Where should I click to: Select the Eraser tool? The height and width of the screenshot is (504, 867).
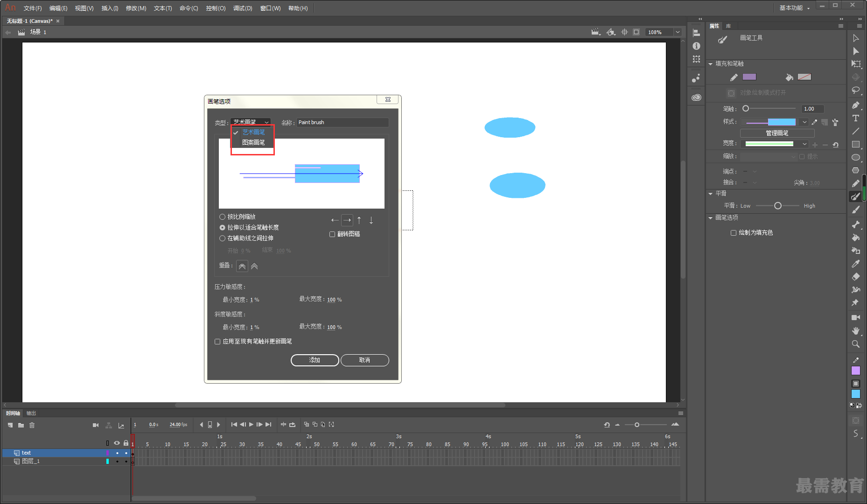click(856, 277)
